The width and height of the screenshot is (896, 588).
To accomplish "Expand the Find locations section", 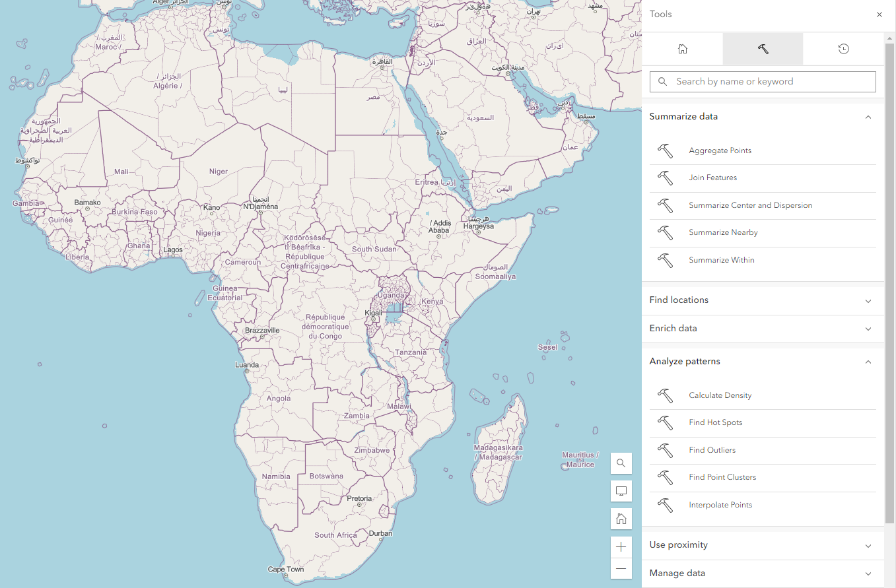I will click(868, 300).
